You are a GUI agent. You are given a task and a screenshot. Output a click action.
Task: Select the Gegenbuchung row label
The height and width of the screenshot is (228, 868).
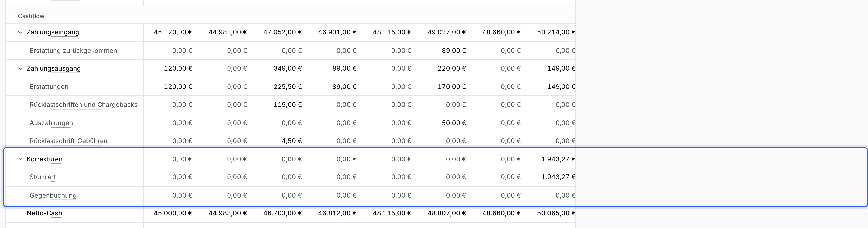pyautogui.click(x=53, y=195)
